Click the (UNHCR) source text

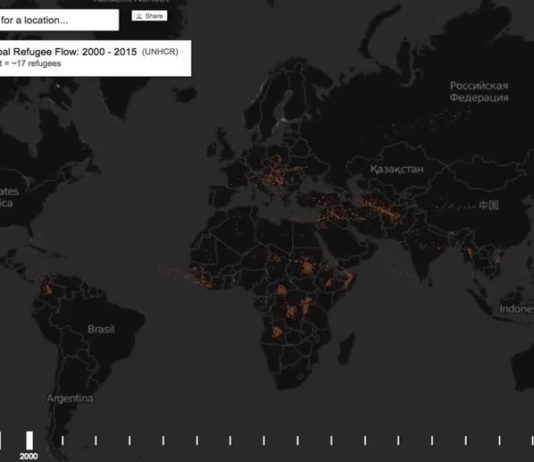160,52
